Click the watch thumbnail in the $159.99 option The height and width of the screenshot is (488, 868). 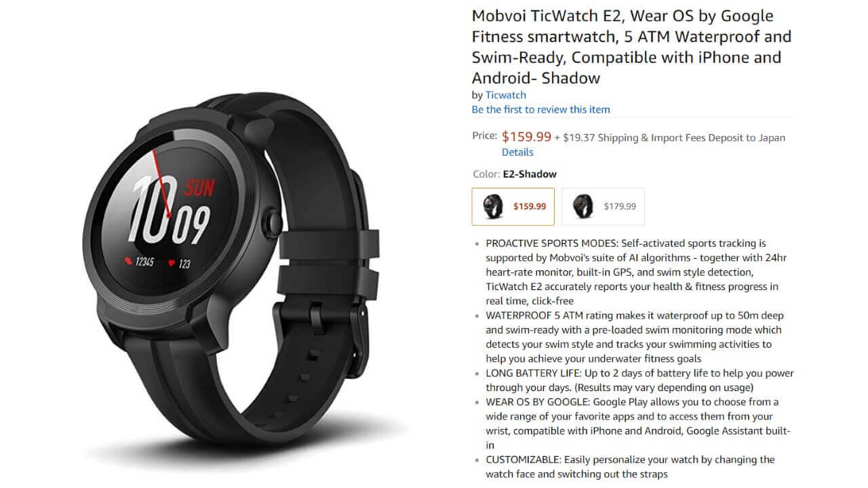tap(494, 206)
